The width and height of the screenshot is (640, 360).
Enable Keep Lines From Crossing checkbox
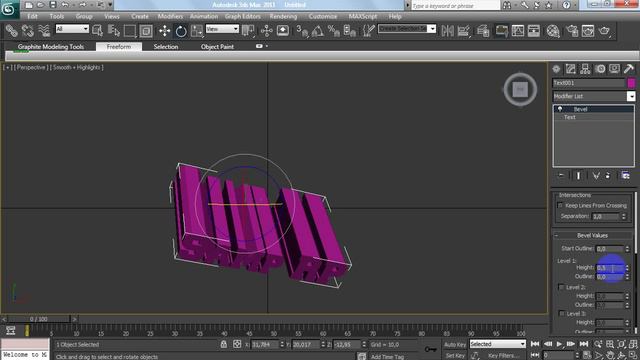coord(560,205)
